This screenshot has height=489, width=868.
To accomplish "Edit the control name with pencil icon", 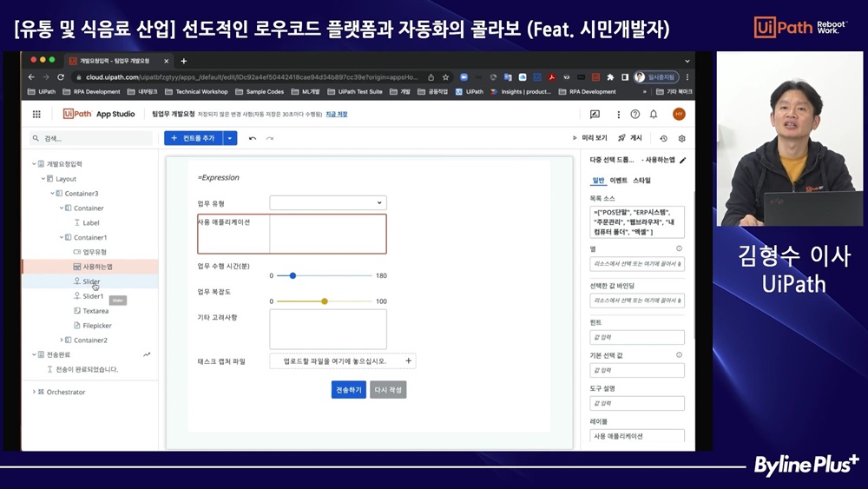I will [682, 160].
